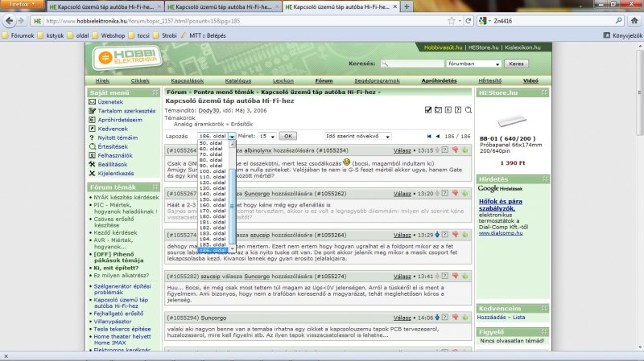Collapse the Fórum témák panel toggle
The image size is (644, 361).
point(155,187)
